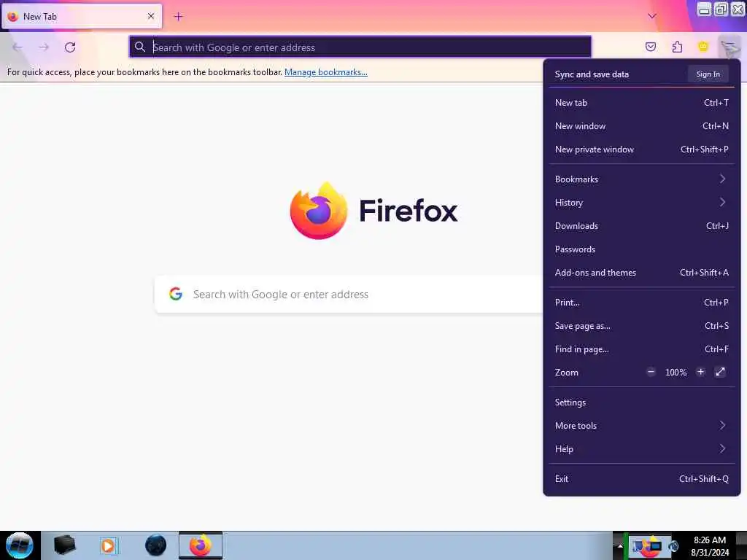Screen dimensions: 747x560
Task: Open a New private window
Action: tap(642, 149)
